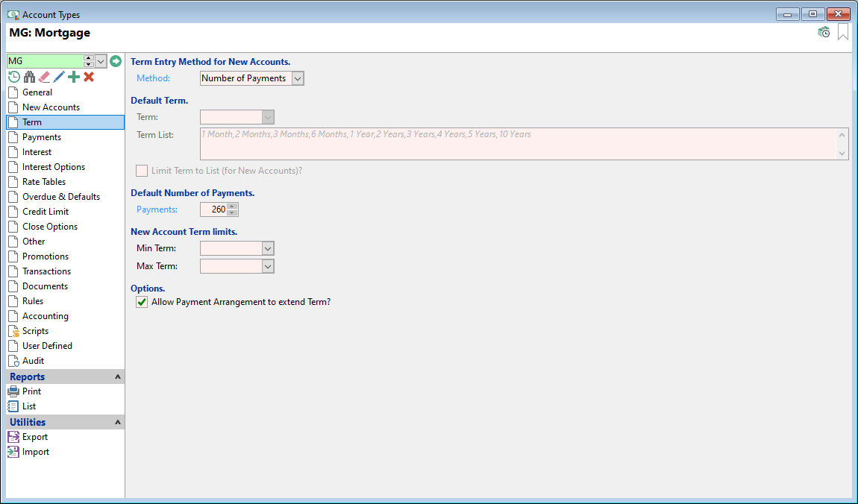Click the Import utility icon
The height and width of the screenshot is (504, 858).
pos(13,452)
